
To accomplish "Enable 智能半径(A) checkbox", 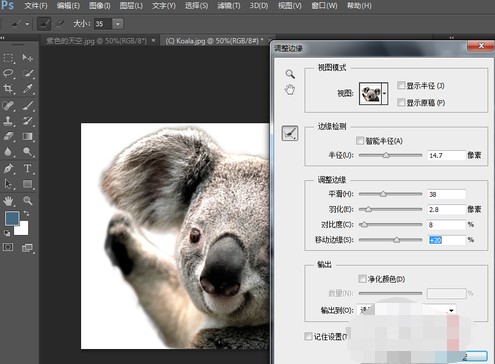I will [360, 141].
